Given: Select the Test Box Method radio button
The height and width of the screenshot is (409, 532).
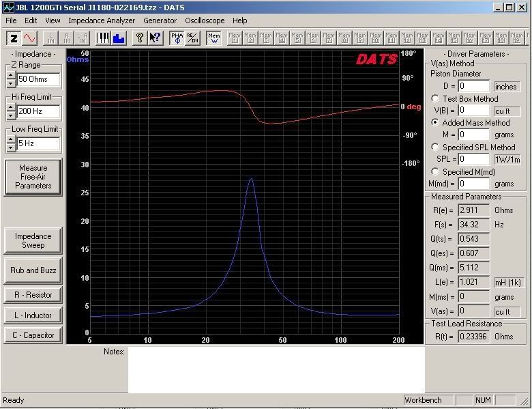Looking at the screenshot, I should click(435, 98).
